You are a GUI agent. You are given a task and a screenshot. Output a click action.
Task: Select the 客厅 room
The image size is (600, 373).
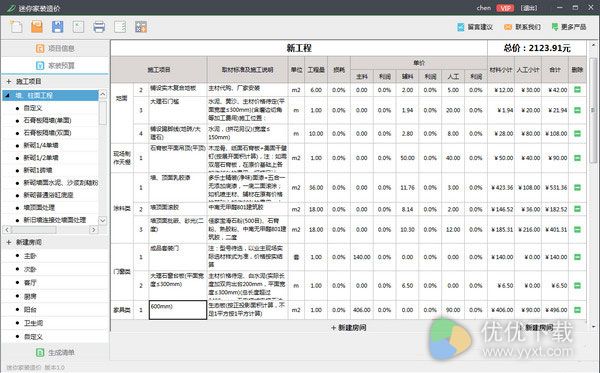30,283
